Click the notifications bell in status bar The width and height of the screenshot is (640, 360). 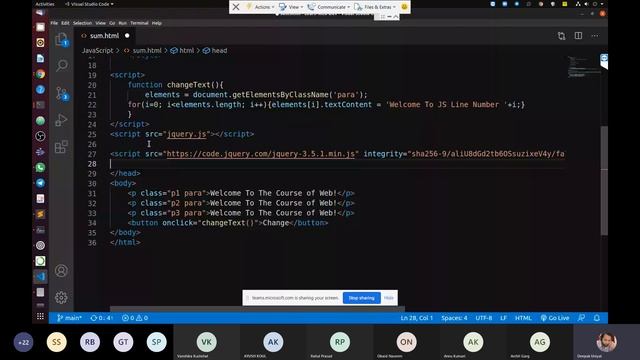(x=597, y=318)
